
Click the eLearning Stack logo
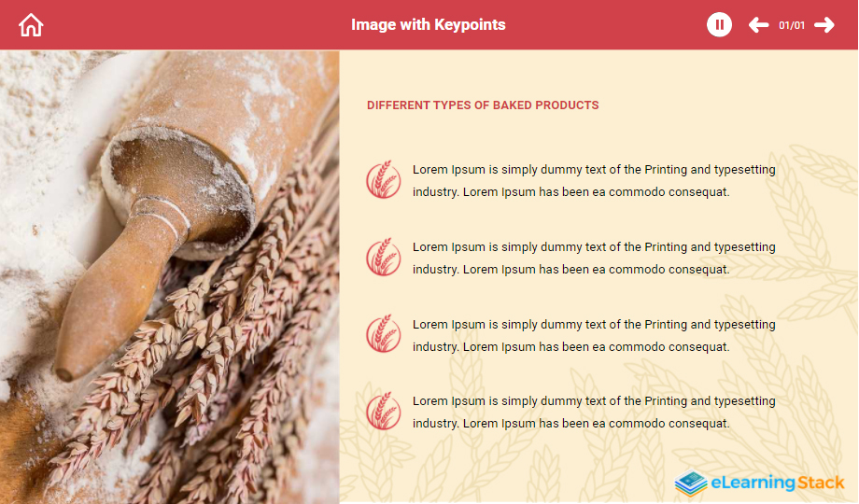759,483
